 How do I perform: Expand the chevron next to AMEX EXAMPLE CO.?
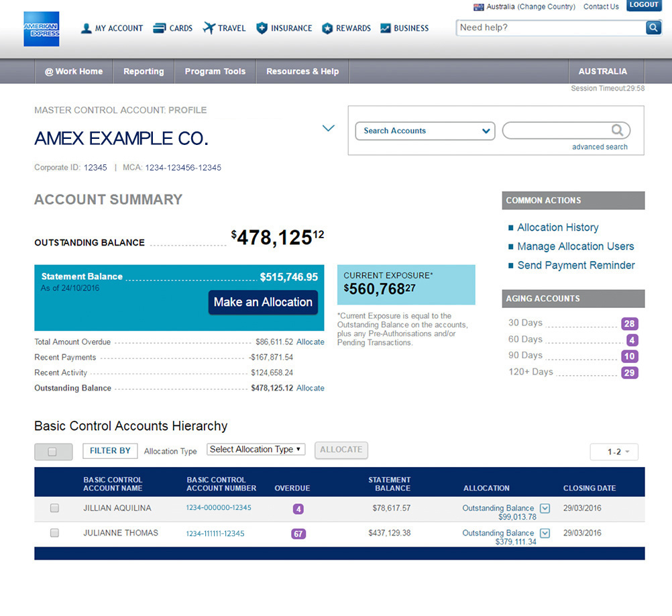pos(328,127)
